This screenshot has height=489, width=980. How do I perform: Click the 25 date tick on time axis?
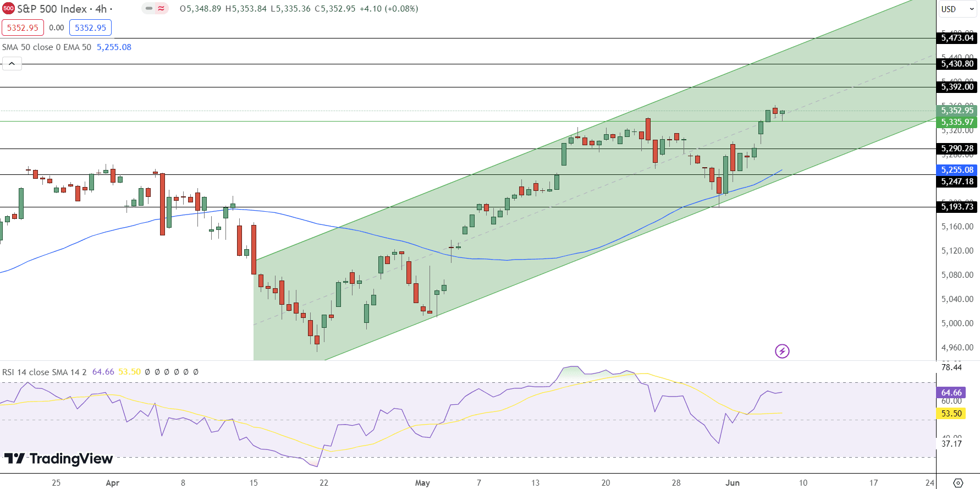pyautogui.click(x=56, y=483)
